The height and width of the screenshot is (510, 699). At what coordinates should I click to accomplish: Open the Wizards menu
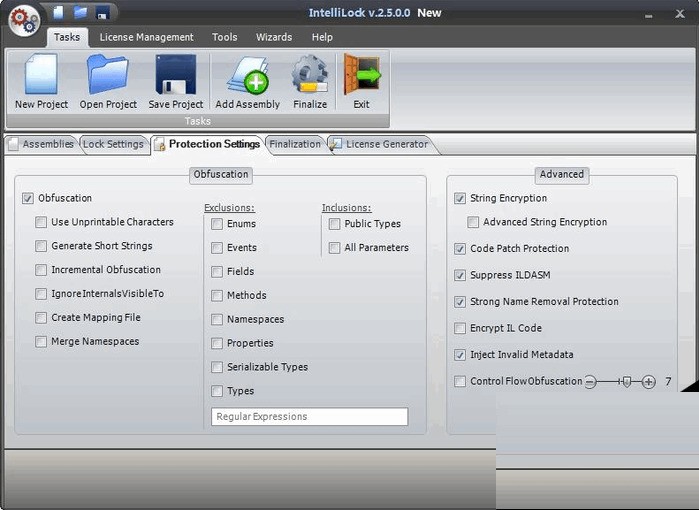pyautogui.click(x=274, y=37)
